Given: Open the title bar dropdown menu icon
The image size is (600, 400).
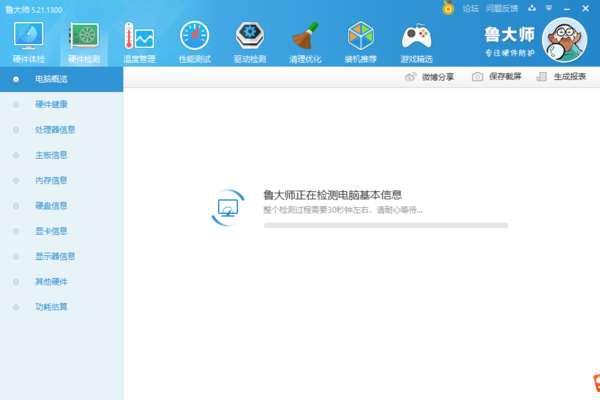Looking at the screenshot, I should [548, 8].
